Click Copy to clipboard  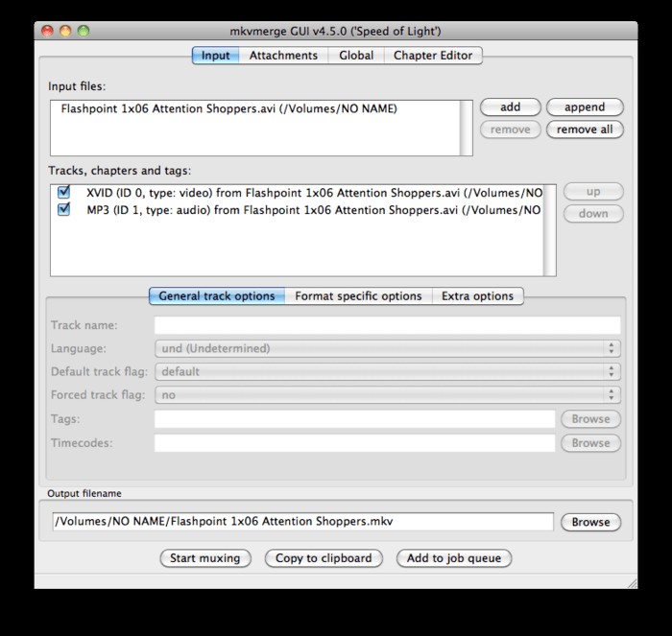324,558
